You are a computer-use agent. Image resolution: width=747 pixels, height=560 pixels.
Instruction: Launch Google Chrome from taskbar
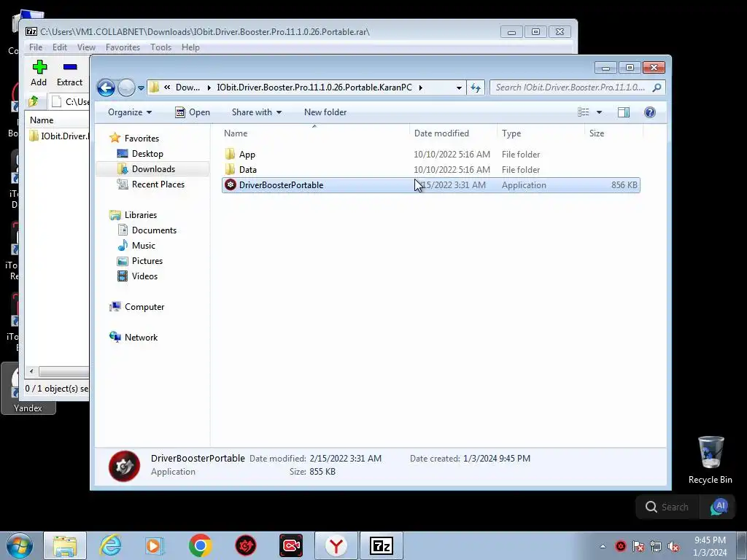(x=200, y=545)
